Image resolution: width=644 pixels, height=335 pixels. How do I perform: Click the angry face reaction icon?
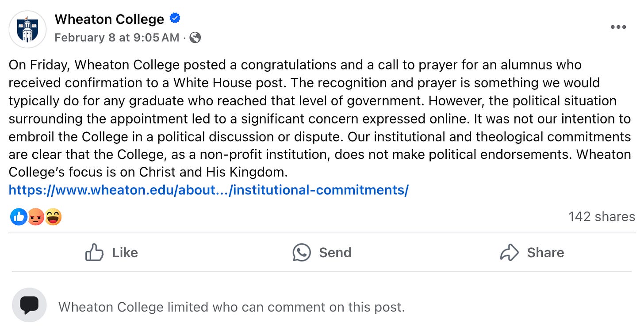(x=36, y=217)
